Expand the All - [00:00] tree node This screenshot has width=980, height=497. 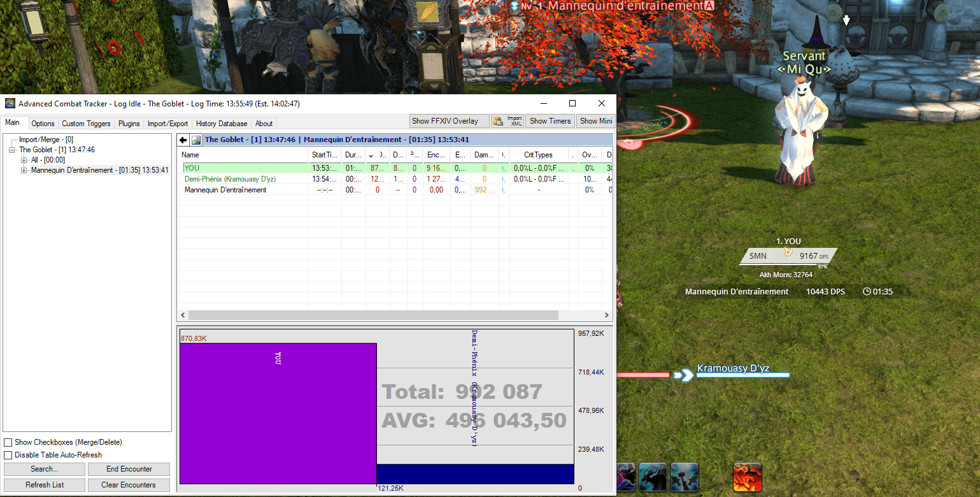[x=24, y=160]
